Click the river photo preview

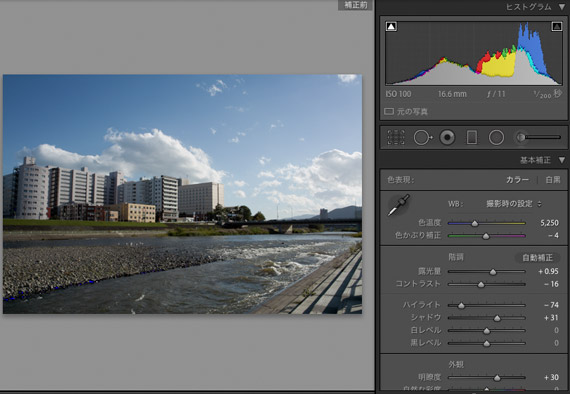click(182, 194)
